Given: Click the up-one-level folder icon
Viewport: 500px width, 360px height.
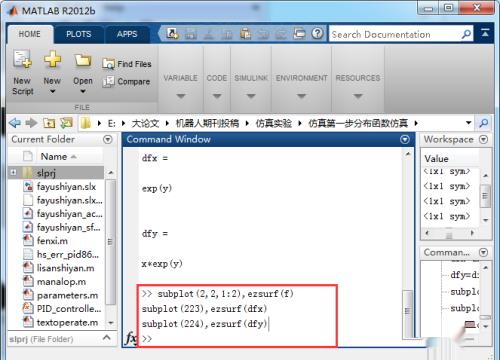Looking at the screenshot, I should click(49, 123).
